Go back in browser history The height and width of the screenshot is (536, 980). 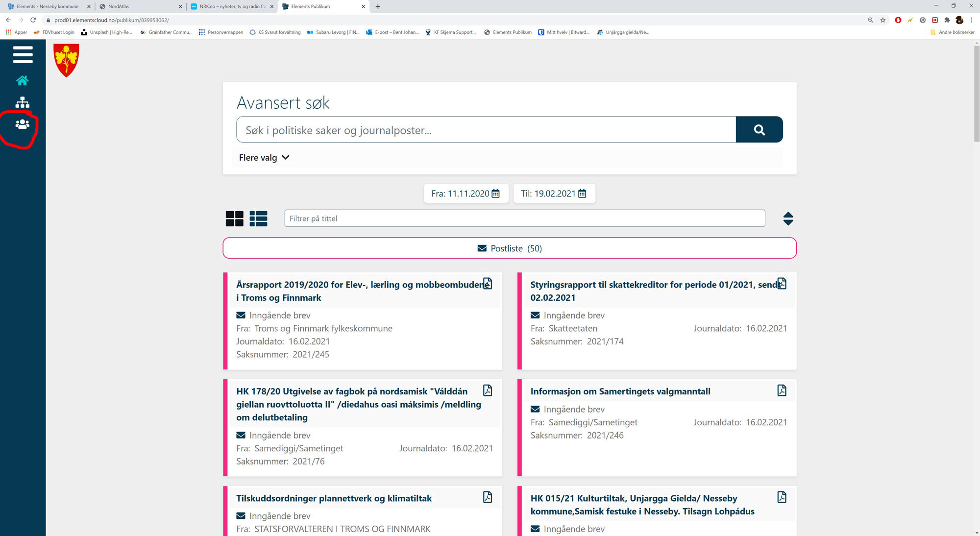(8, 20)
